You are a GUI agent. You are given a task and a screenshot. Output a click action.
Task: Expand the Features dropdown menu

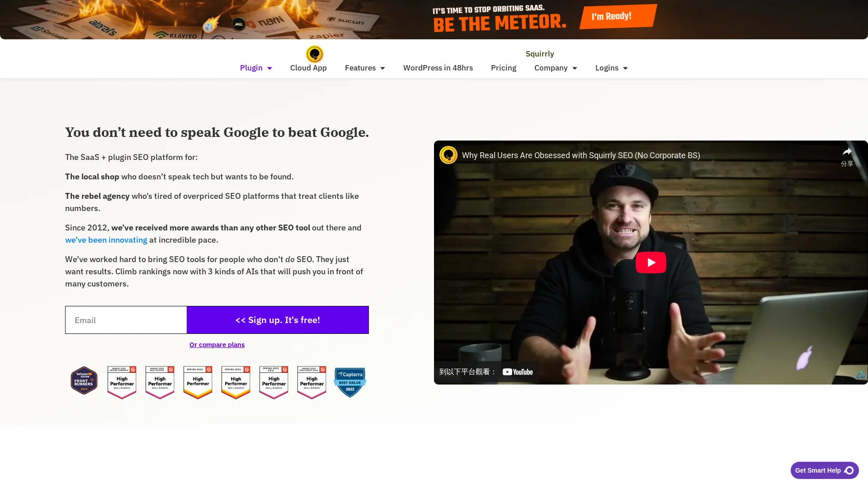pos(365,68)
